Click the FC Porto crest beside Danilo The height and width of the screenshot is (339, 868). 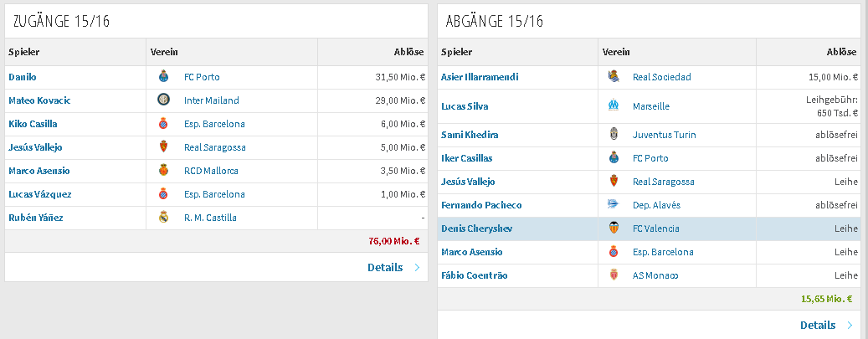pyautogui.click(x=162, y=77)
